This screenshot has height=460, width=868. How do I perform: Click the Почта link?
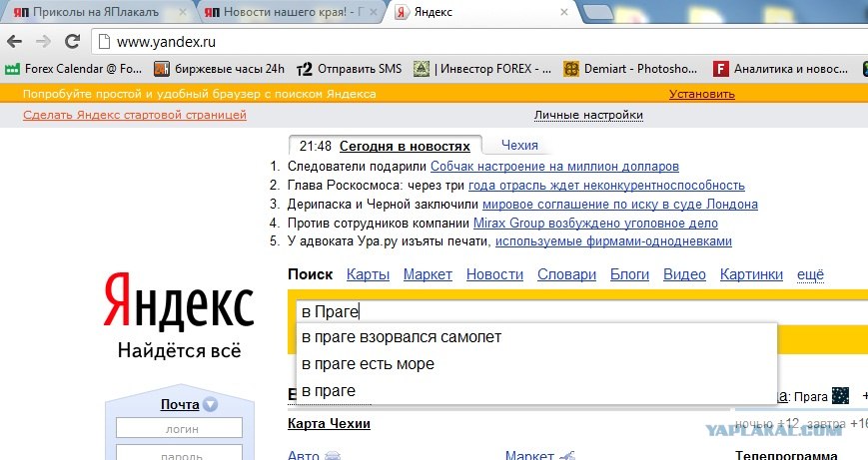point(180,404)
